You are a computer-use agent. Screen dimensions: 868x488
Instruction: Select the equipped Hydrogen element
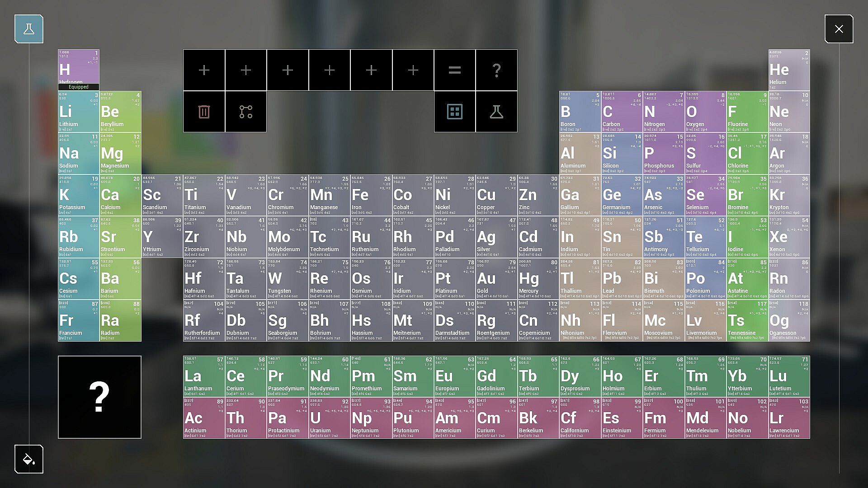[79, 69]
